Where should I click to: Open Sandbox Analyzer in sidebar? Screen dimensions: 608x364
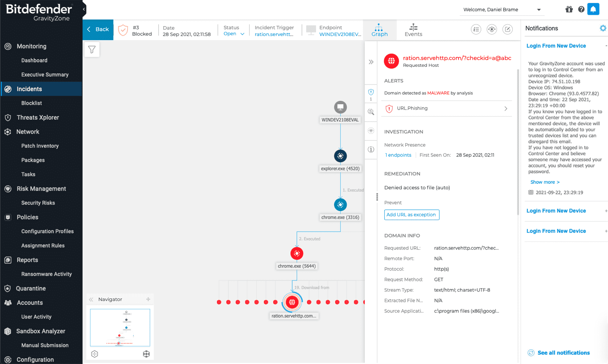[x=41, y=331]
